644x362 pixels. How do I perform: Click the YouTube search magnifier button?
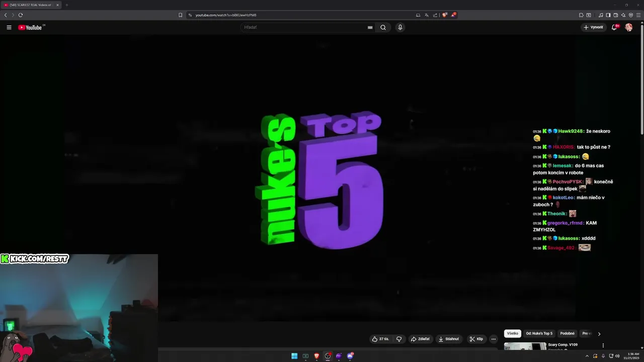pos(383,27)
